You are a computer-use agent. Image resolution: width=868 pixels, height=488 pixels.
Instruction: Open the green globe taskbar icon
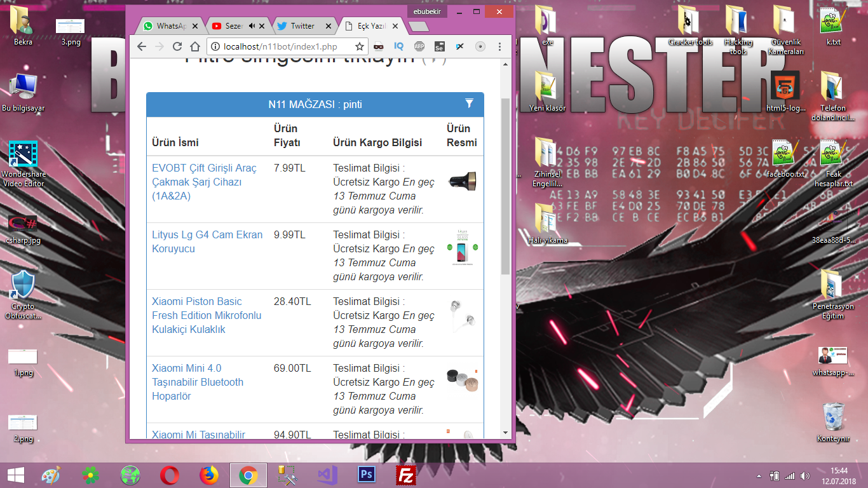(130, 475)
